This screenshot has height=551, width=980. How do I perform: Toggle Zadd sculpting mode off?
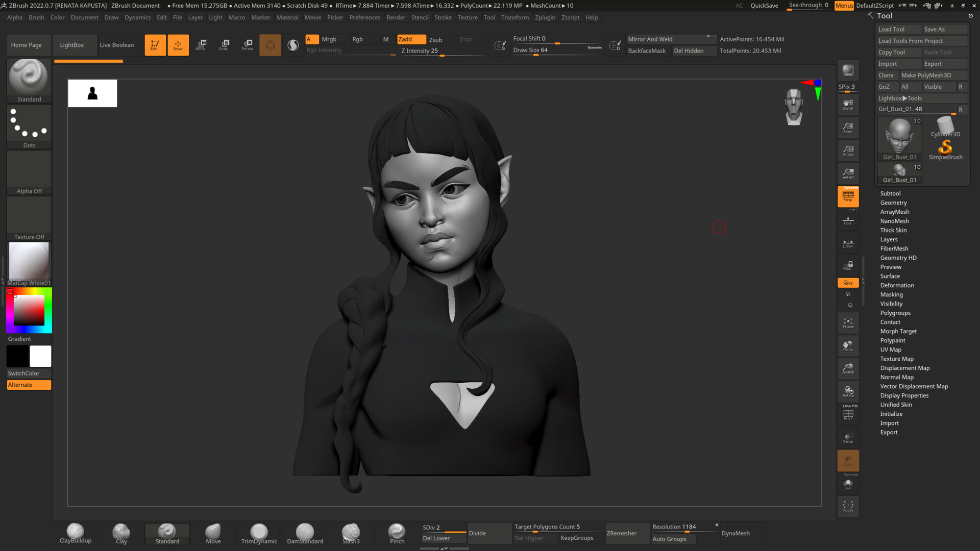(411, 39)
